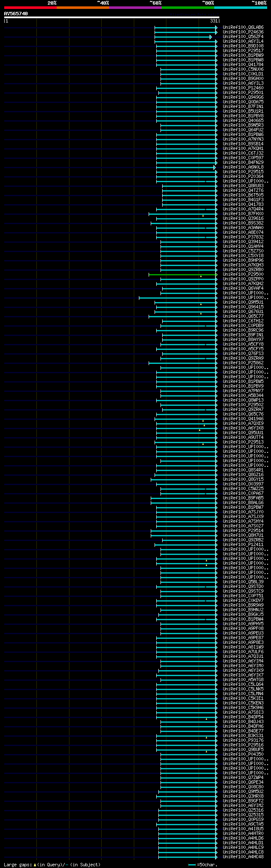Select hit label UniRef100_B7FIN1

click(243, 107)
